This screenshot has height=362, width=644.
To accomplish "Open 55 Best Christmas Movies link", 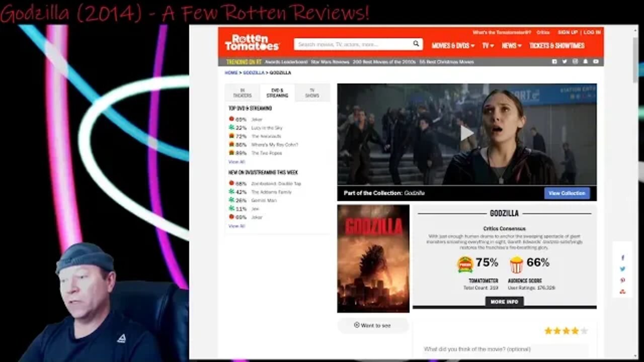I will pyautogui.click(x=447, y=62).
